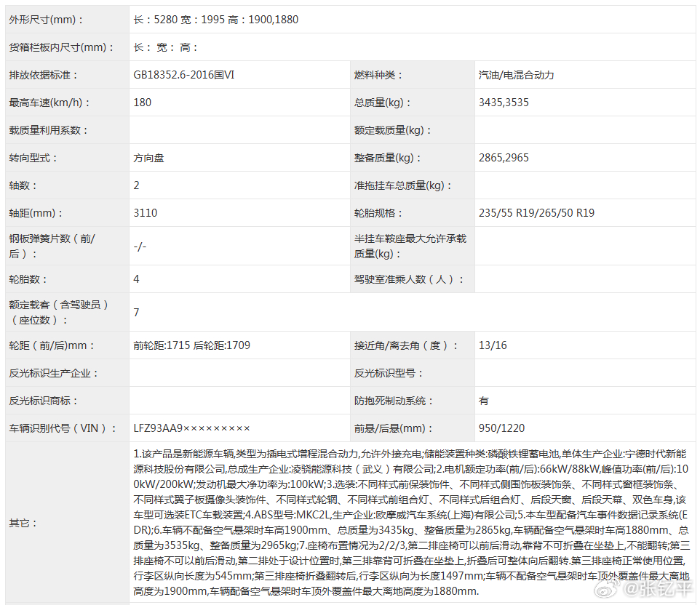Select the -/- leaf spring value
The height and width of the screenshot is (605, 700).
pyautogui.click(x=140, y=247)
